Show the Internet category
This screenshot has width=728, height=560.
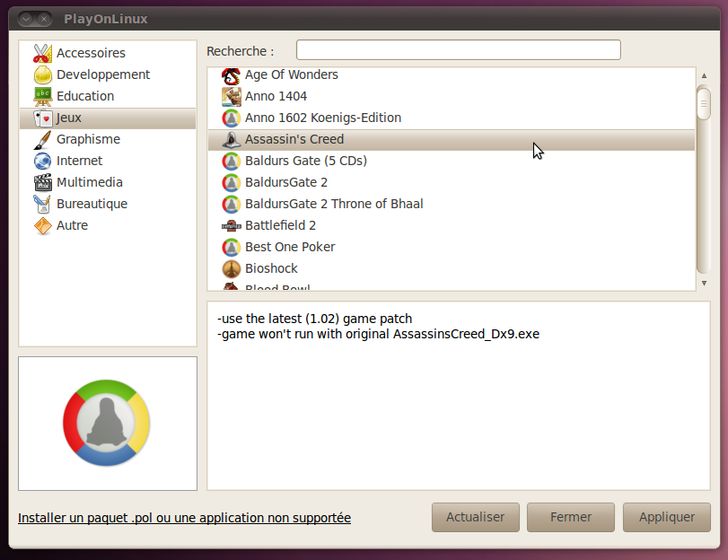[108, 161]
